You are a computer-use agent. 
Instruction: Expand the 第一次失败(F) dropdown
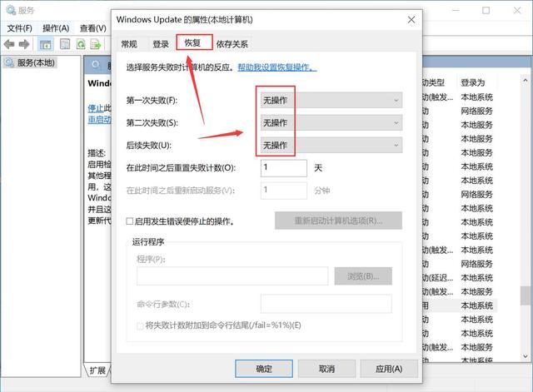tap(331, 100)
